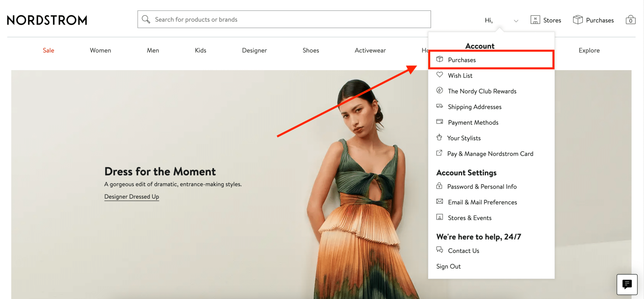Click the Dress for the Moment headline
Viewport: 644px width, 299px height.
coord(160,171)
